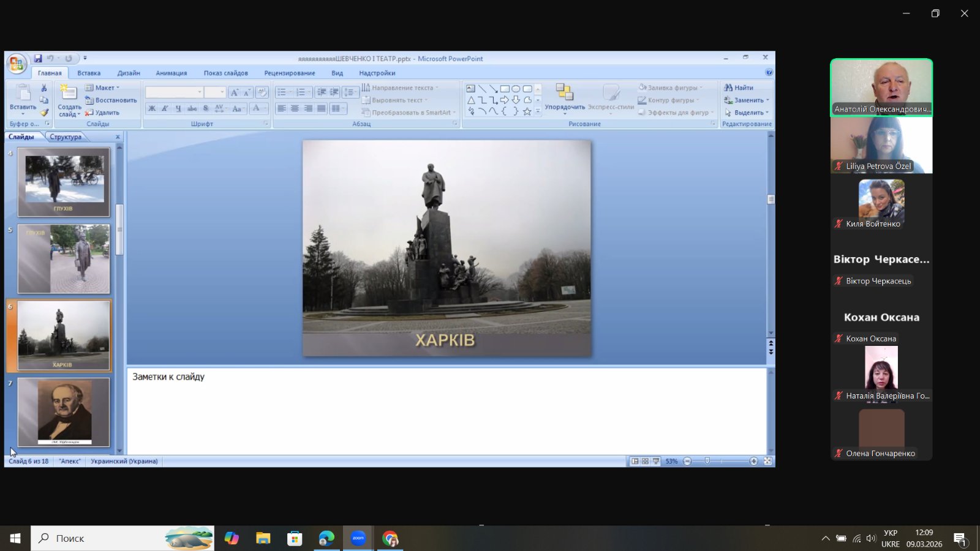The width and height of the screenshot is (980, 551).
Task: Click the Office button logo
Action: [17, 63]
